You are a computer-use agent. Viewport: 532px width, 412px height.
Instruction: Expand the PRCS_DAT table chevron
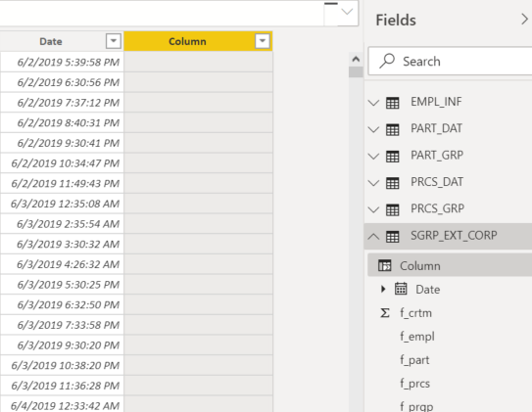(x=373, y=183)
